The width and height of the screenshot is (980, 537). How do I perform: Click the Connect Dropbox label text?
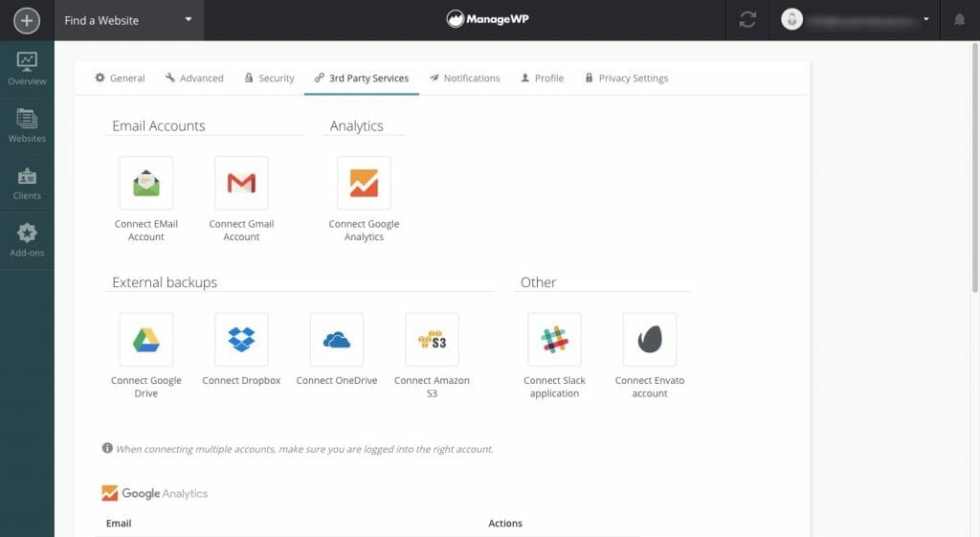pyautogui.click(x=241, y=380)
